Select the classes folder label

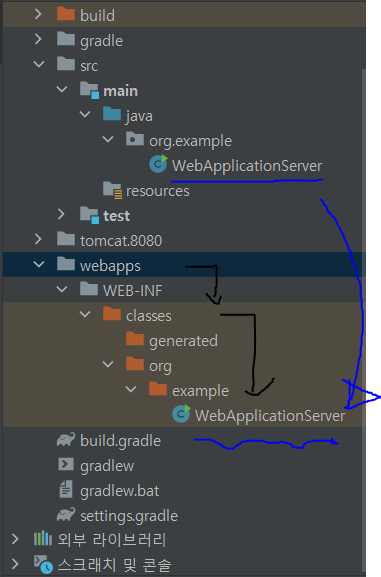[x=149, y=316]
